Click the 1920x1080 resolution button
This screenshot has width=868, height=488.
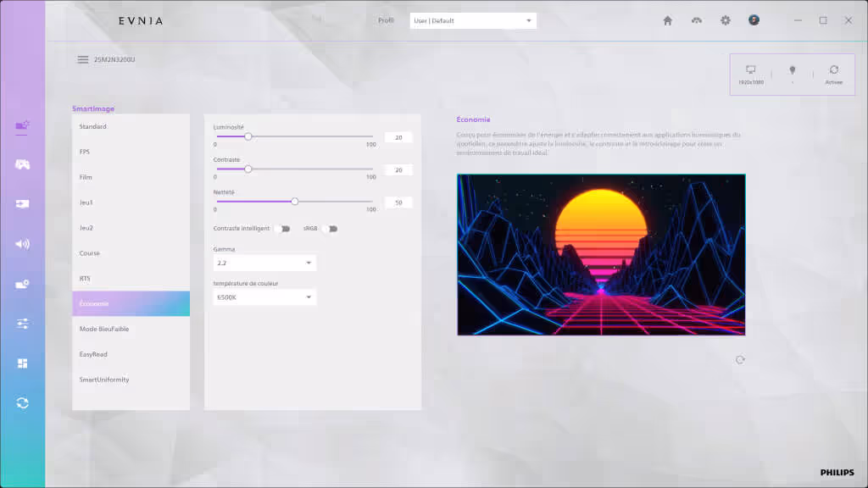point(750,75)
